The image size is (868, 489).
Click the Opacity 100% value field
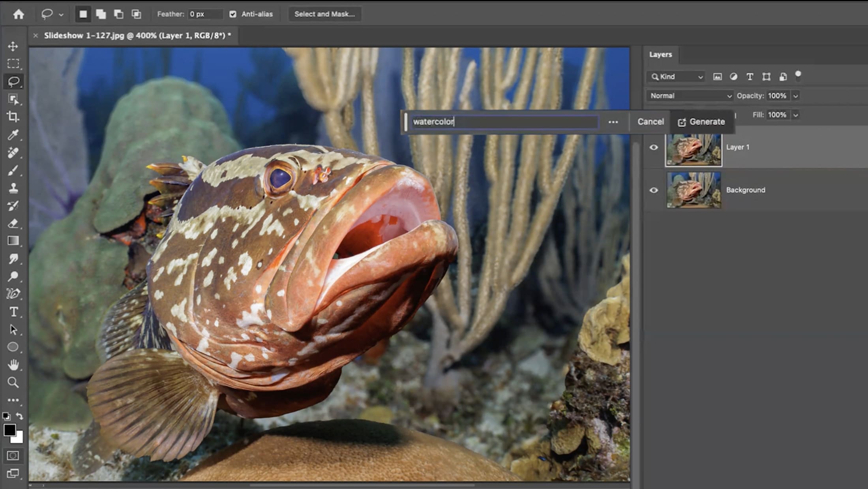click(777, 96)
